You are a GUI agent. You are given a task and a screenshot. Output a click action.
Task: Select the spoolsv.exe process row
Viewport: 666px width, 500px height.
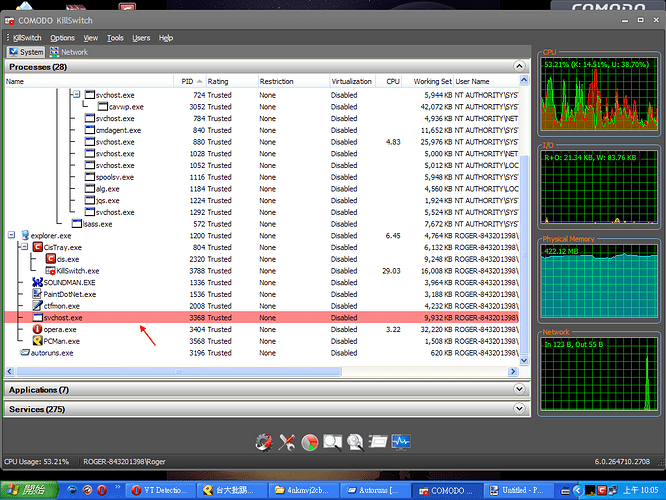click(262, 177)
